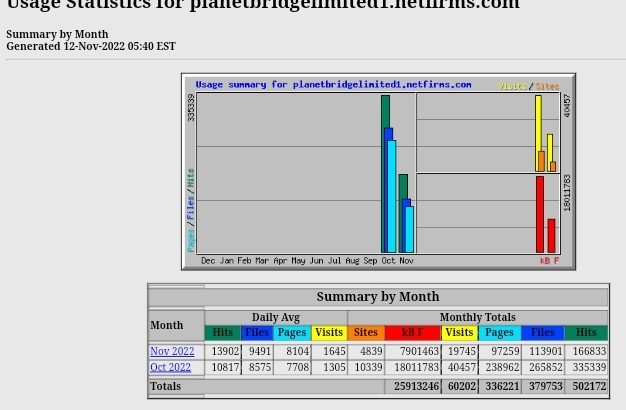Select the Oct 2022 monthly visits value 40457

460,367
